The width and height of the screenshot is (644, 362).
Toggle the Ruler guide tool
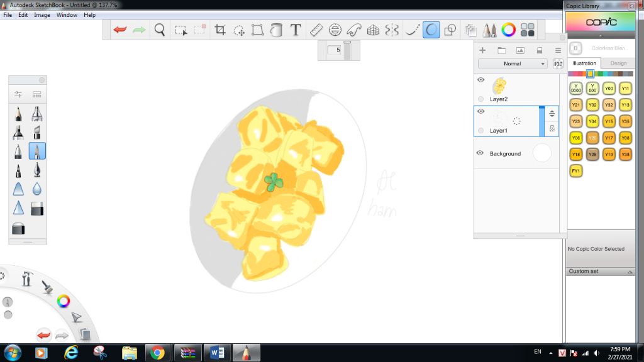point(316,30)
